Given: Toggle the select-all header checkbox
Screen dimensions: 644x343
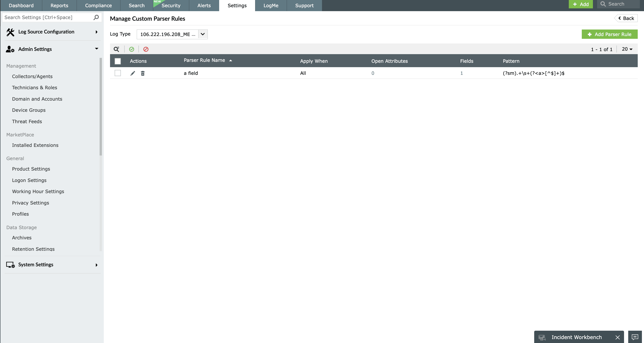Looking at the screenshot, I should click(117, 61).
